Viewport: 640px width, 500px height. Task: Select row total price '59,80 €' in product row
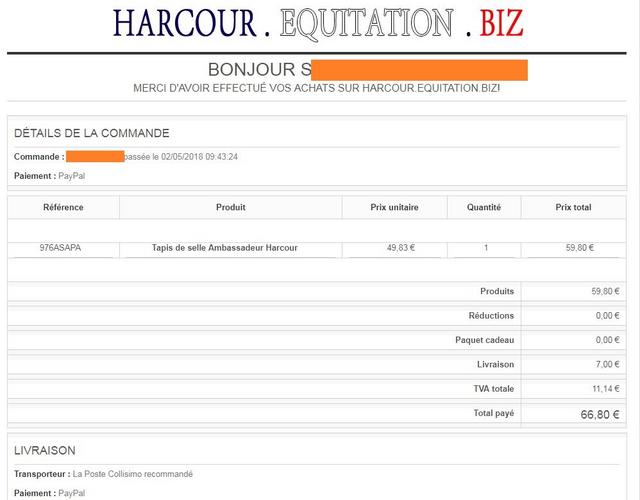coord(580,248)
